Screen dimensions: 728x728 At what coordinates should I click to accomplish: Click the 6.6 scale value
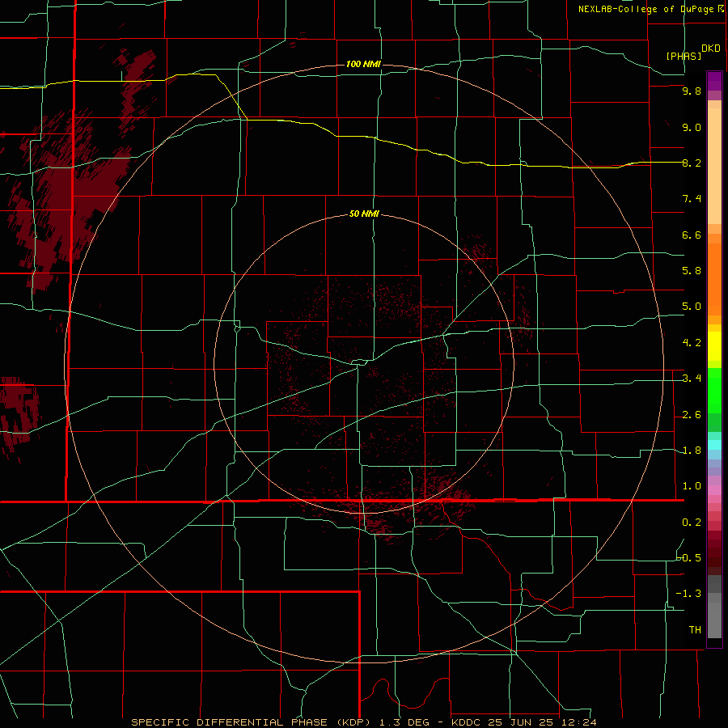click(692, 235)
